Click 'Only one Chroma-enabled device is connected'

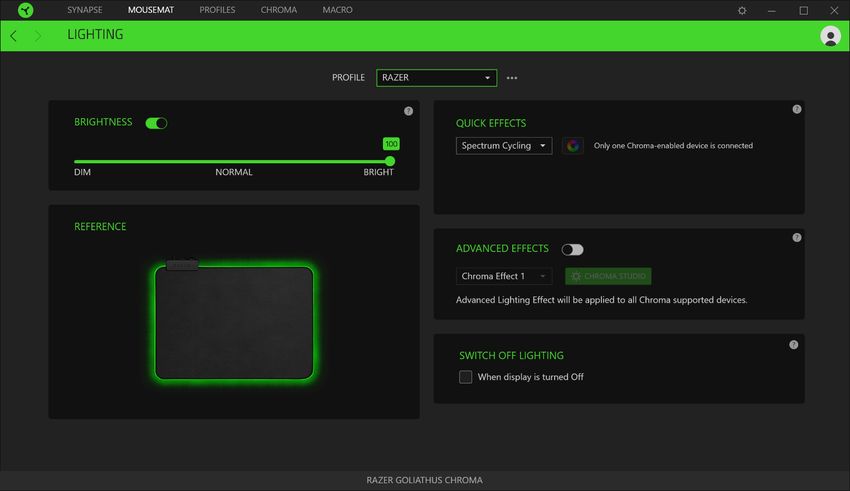[673, 145]
